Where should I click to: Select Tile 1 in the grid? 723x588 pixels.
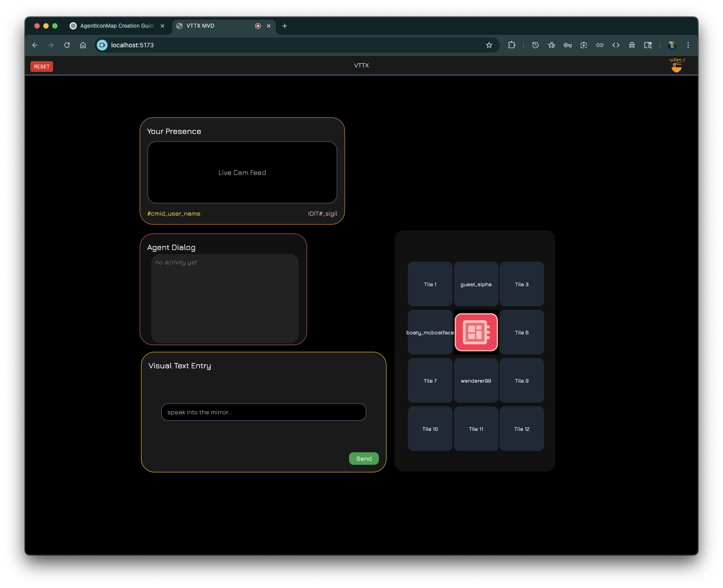(430, 284)
